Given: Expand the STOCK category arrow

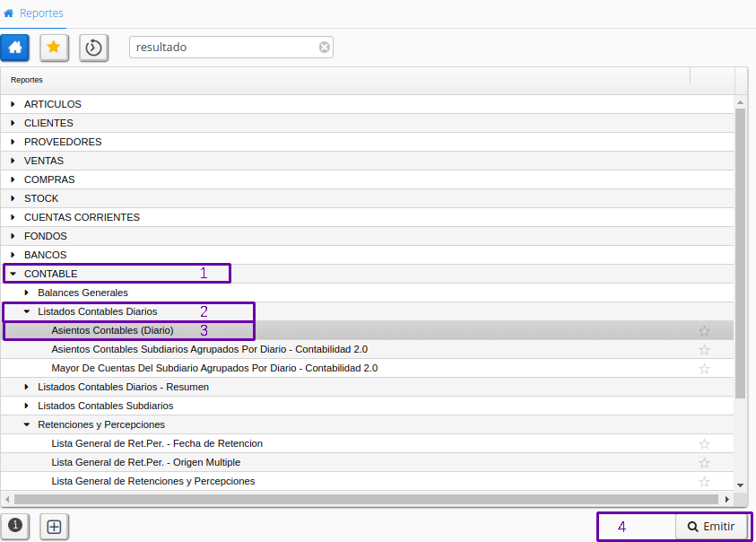Looking at the screenshot, I should pos(13,198).
